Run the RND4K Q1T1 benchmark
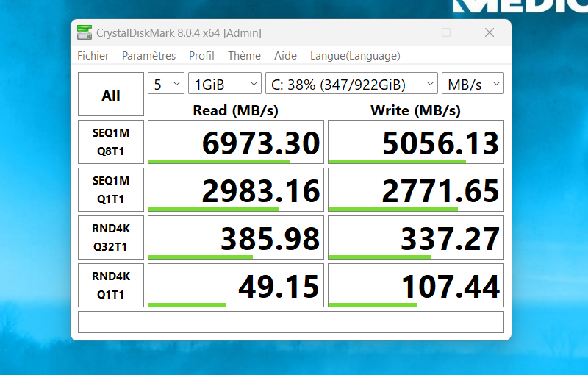This screenshot has width=588, height=375. [x=111, y=285]
